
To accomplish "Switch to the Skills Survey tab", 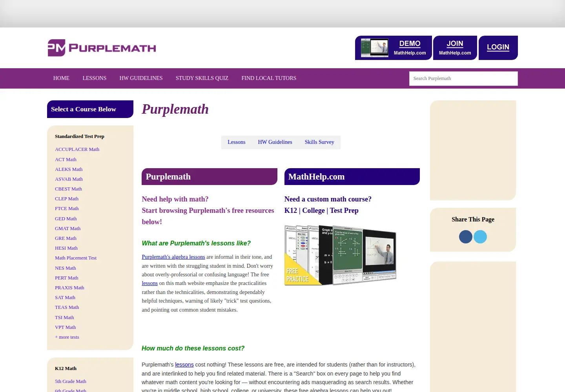I will pos(319,142).
